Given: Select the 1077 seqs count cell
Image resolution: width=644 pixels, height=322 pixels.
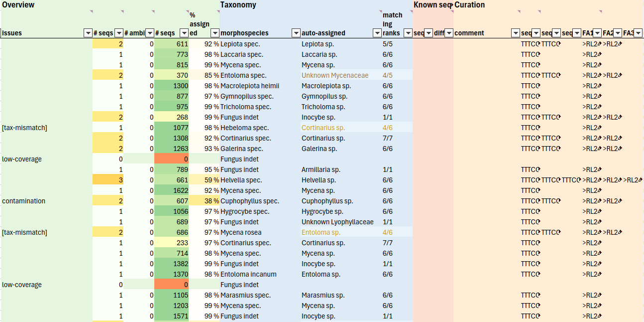Looking at the screenshot, I should point(171,128).
